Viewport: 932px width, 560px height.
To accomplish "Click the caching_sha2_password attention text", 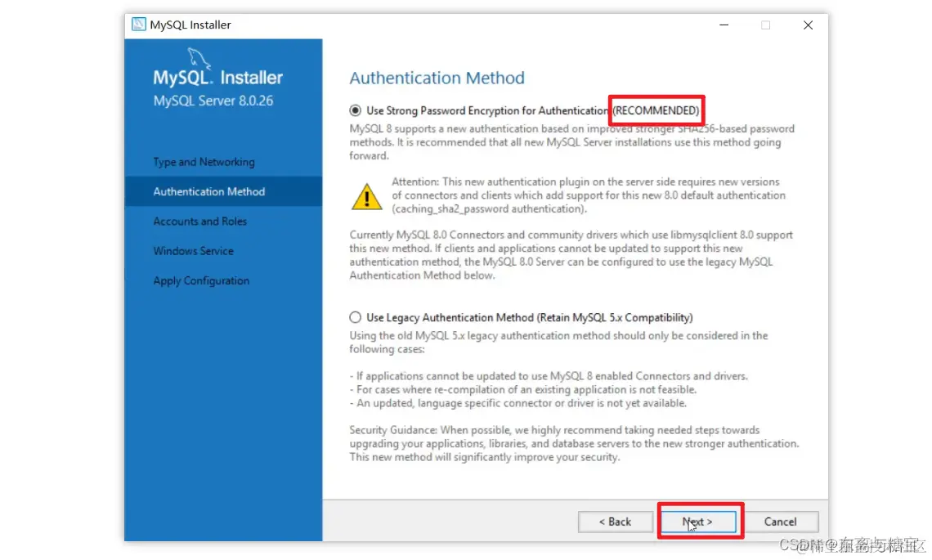I will [x=589, y=195].
